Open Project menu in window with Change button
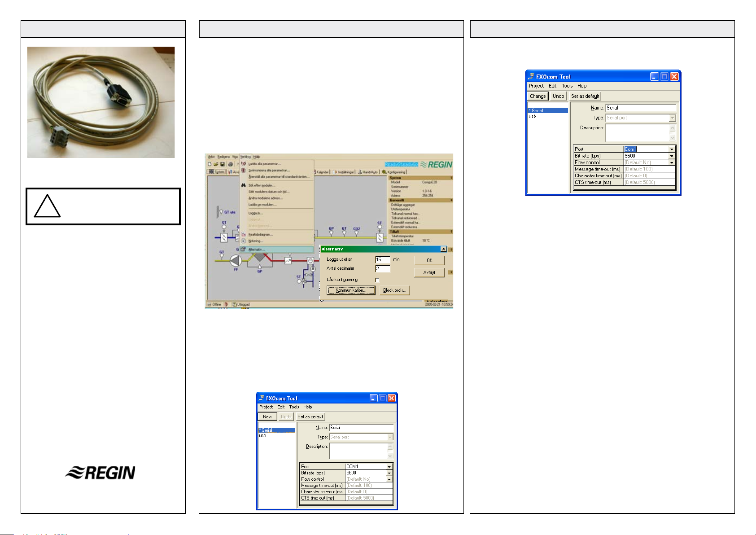 click(x=536, y=86)
